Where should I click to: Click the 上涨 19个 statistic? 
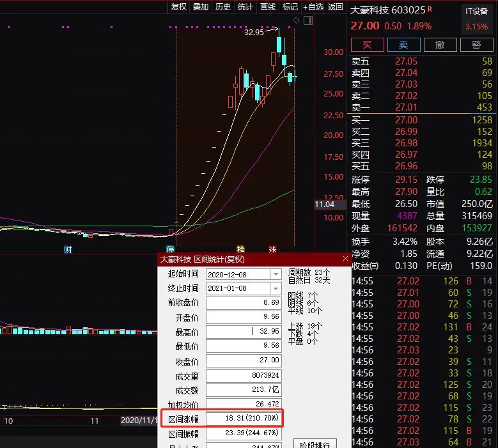click(x=305, y=326)
